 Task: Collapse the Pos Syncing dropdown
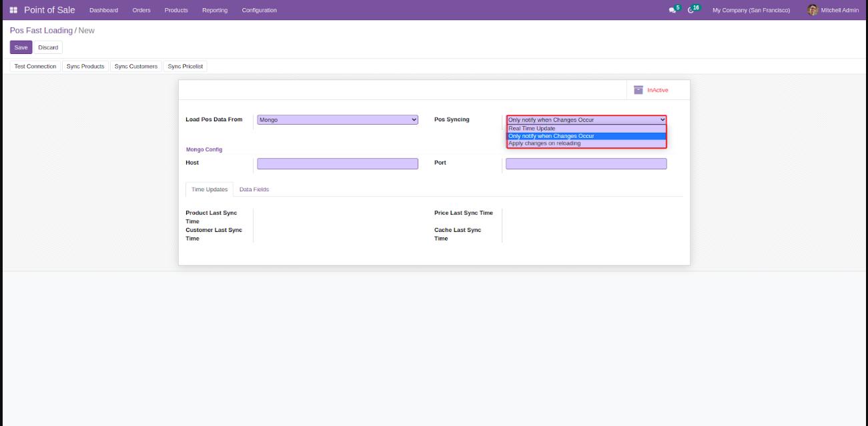coord(586,119)
